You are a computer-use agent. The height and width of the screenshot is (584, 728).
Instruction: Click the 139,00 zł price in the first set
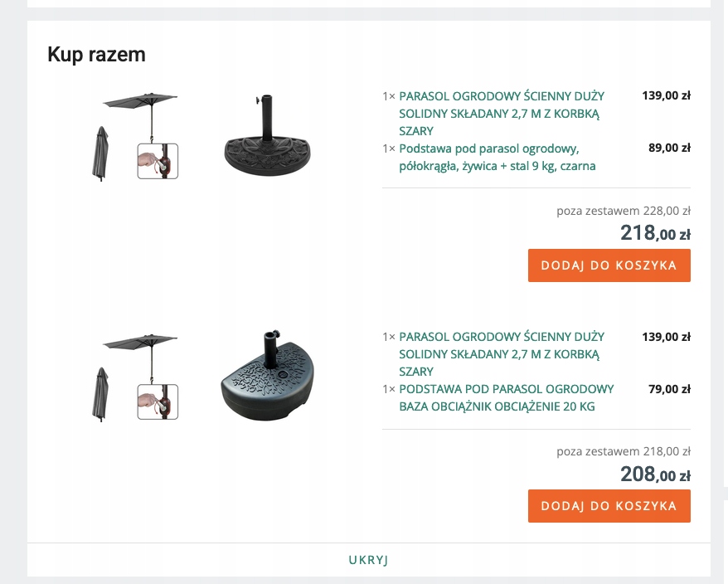667,95
